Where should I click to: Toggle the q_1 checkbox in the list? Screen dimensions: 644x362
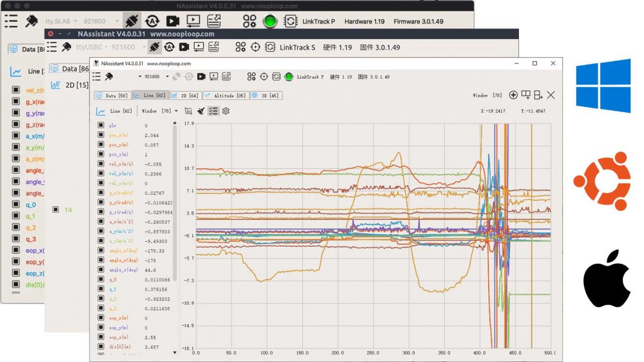pyautogui.click(x=101, y=289)
